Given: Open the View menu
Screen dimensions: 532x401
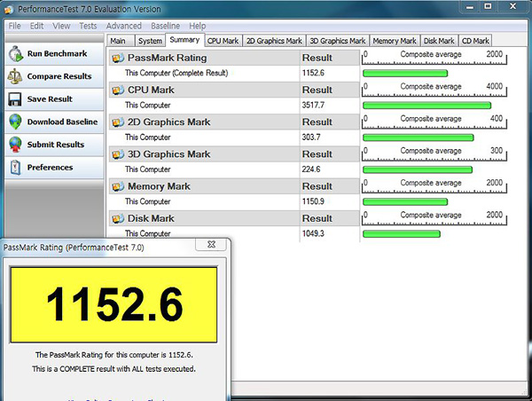Looking at the screenshot, I should coord(61,26).
